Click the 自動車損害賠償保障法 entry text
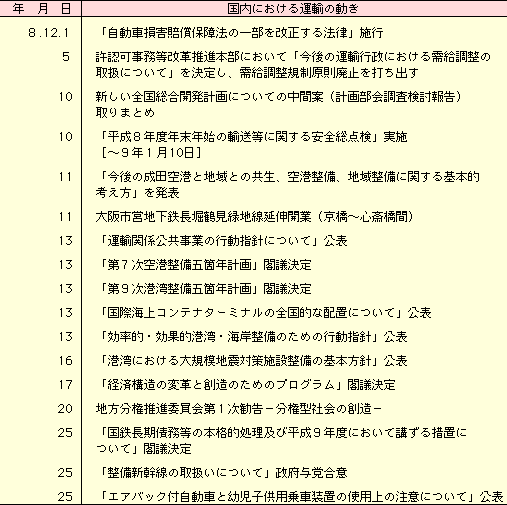Image resolution: width=507 pixels, height=505 pixels. [x=242, y=33]
